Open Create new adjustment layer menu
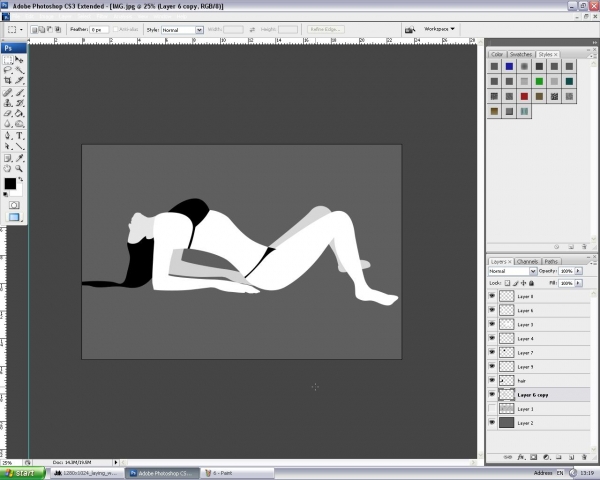Viewport: 600px width, 480px height. [546, 457]
